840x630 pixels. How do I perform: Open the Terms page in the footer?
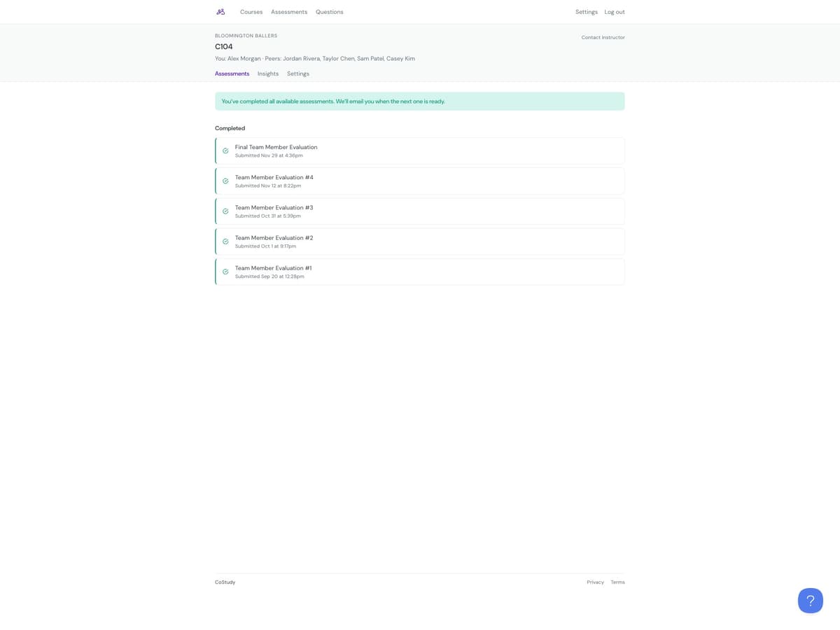[617, 582]
